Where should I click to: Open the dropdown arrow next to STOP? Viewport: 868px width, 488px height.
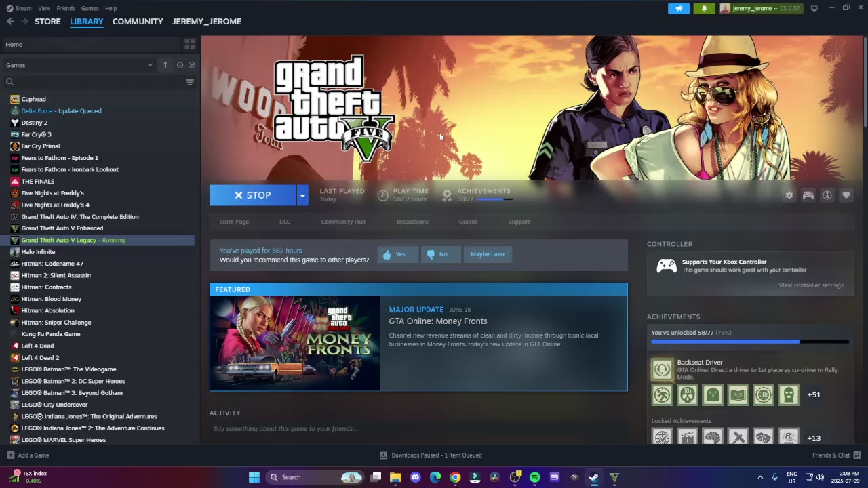click(x=302, y=195)
